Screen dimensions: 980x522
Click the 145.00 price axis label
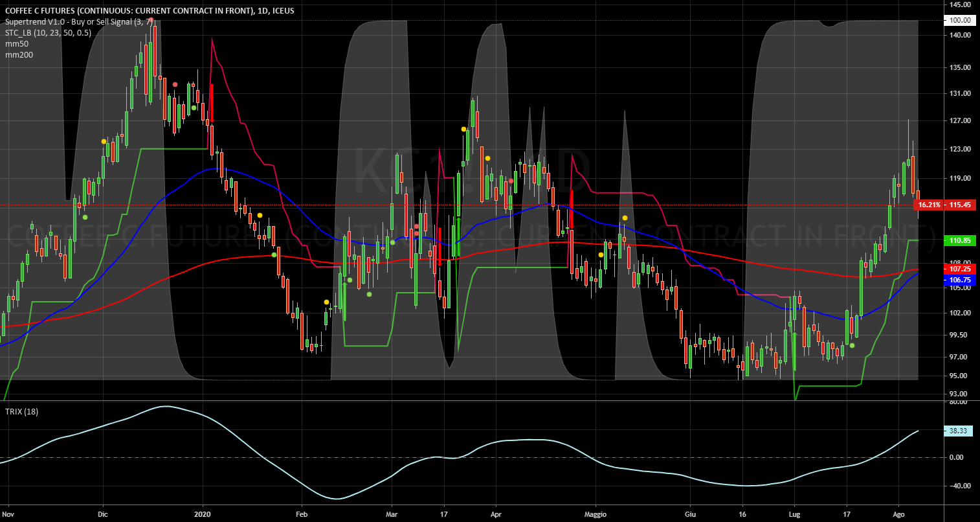click(961, 4)
